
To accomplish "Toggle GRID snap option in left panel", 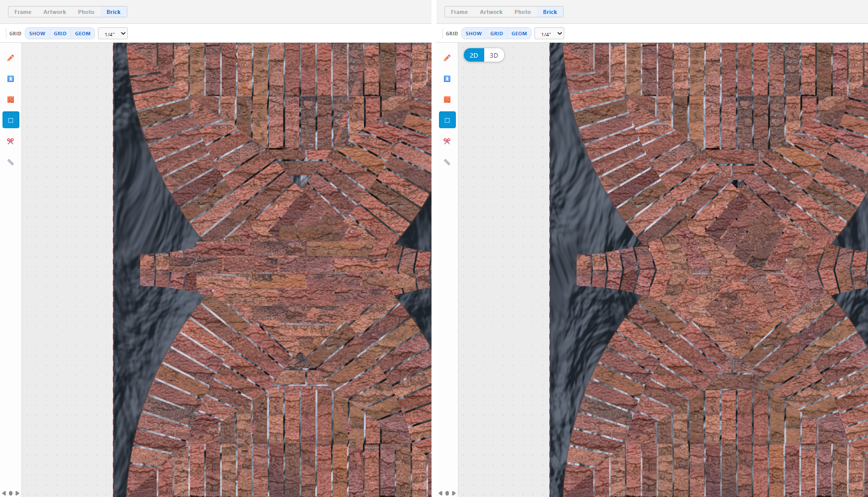I will point(60,33).
